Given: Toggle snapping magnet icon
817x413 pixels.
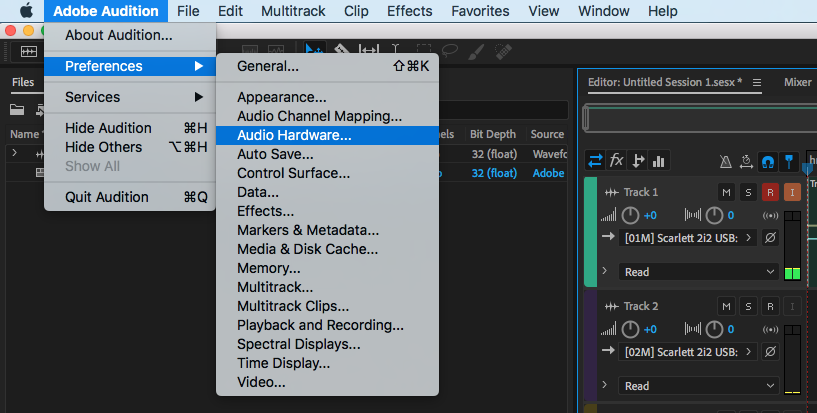Looking at the screenshot, I should tap(768, 162).
